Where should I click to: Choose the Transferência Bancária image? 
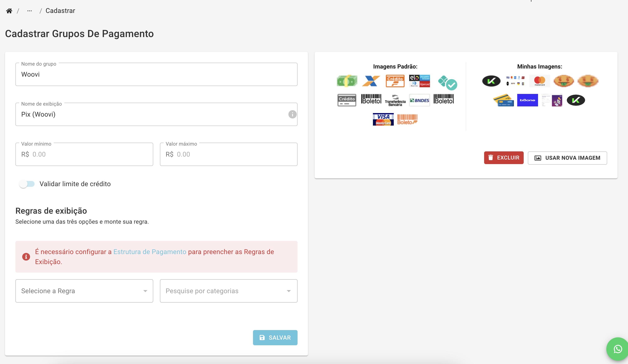395,100
